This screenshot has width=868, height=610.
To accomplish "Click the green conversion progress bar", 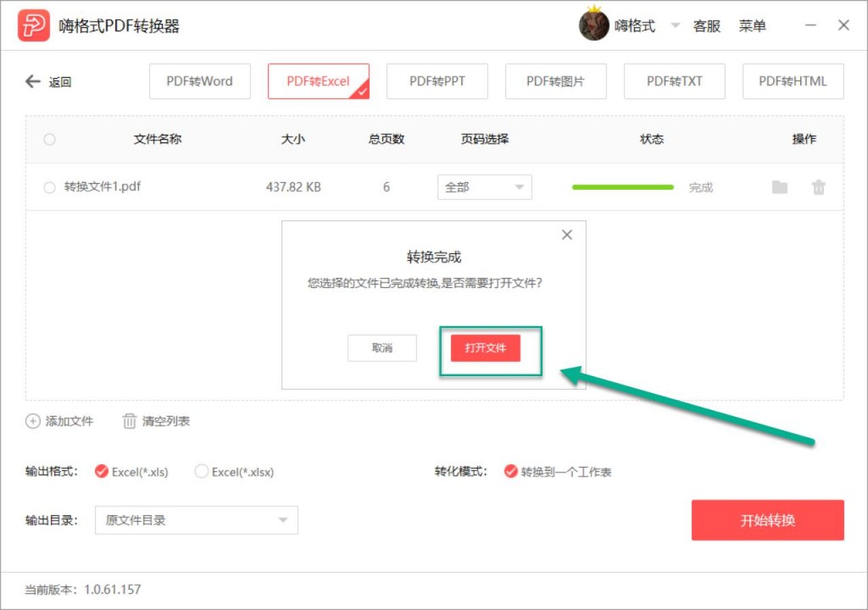I will click(623, 187).
